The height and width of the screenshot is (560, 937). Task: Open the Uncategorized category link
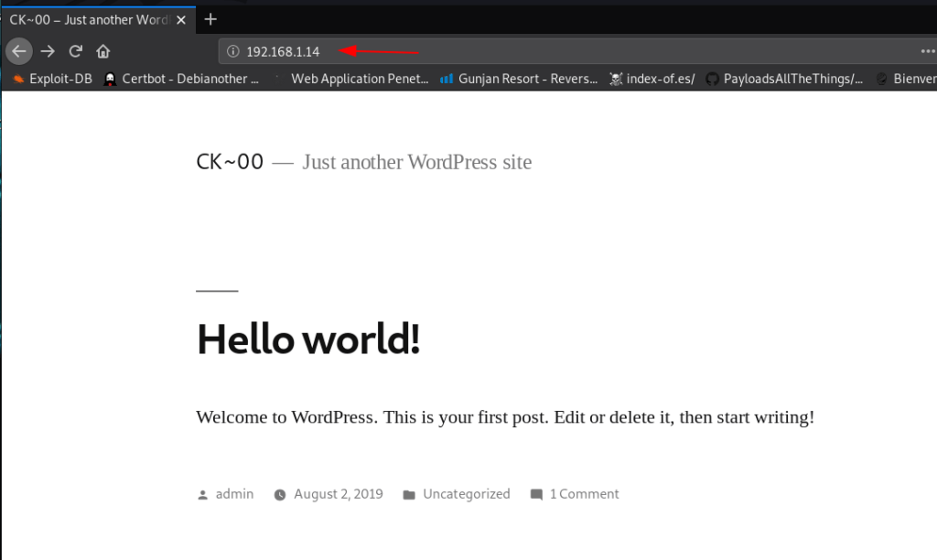pos(467,494)
